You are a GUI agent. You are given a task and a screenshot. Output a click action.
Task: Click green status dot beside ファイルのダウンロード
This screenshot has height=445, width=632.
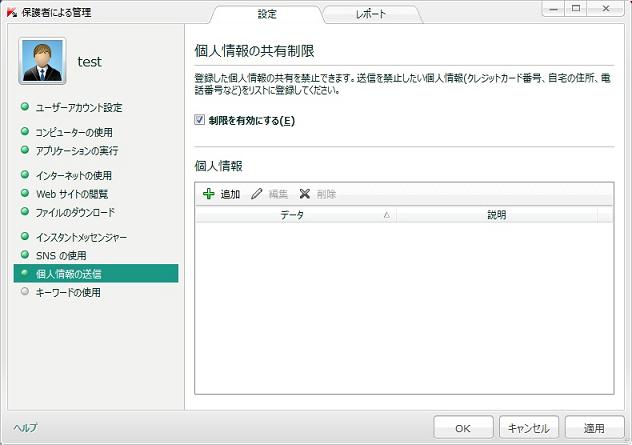(x=25, y=211)
